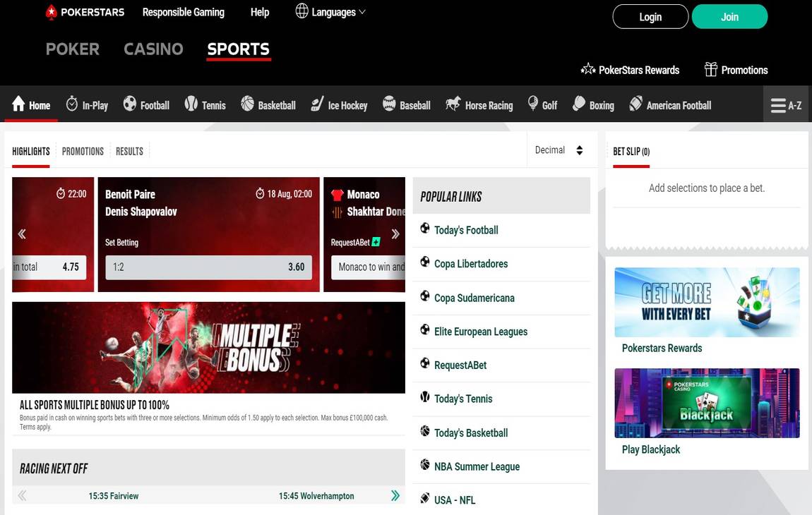
Task: Select the Baseball sport icon
Action: coord(388,104)
